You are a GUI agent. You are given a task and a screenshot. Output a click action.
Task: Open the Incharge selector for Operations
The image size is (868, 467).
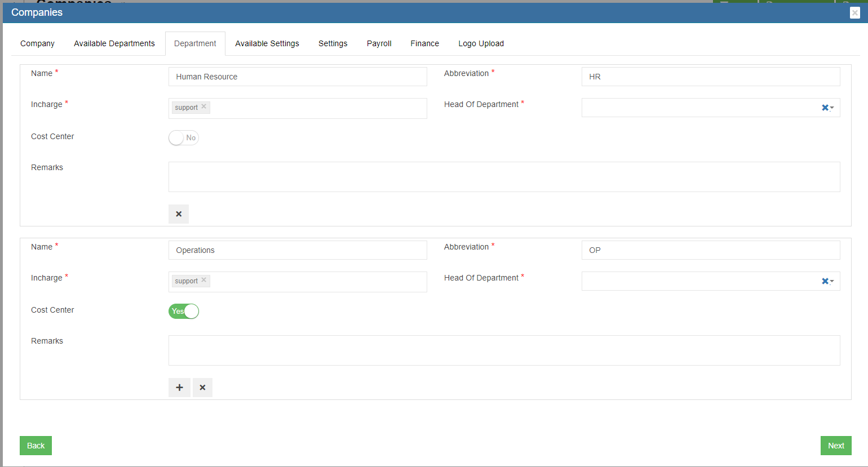(316, 282)
